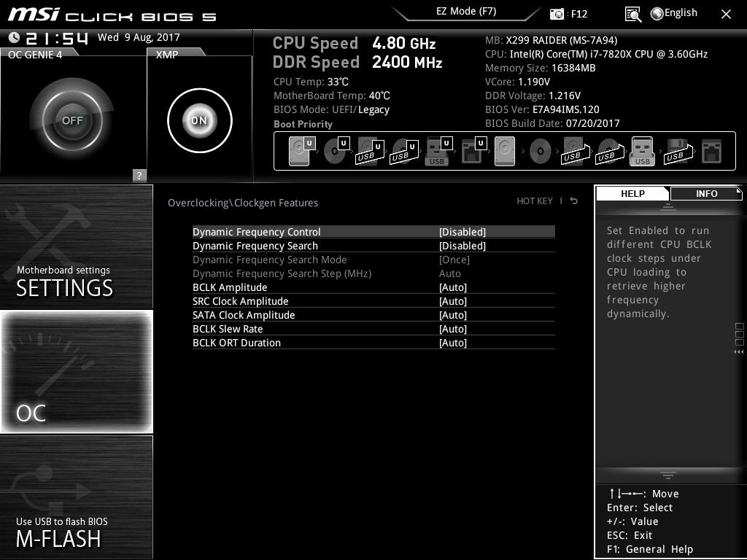747x560 pixels.
Task: Click the greyed Search Mode [Once] value
Action: pyautogui.click(x=454, y=260)
